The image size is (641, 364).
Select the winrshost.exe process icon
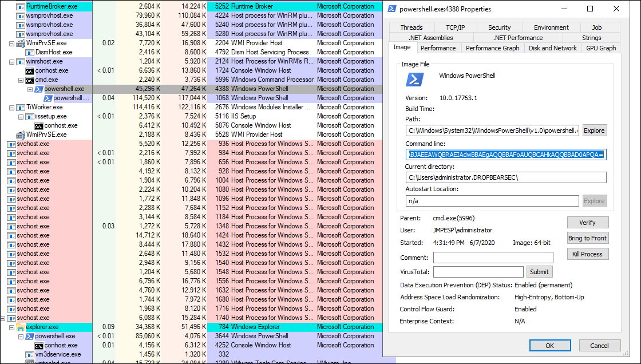tap(21, 61)
